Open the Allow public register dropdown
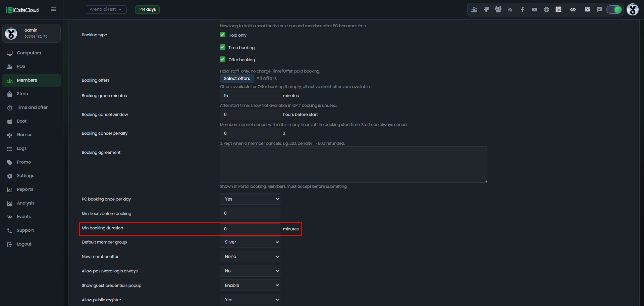 pyautogui.click(x=250, y=300)
